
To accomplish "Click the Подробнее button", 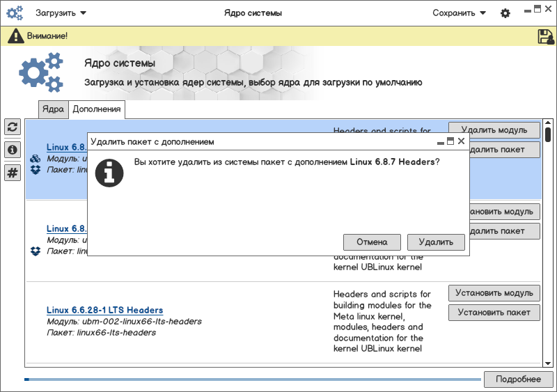I will [x=518, y=379].
